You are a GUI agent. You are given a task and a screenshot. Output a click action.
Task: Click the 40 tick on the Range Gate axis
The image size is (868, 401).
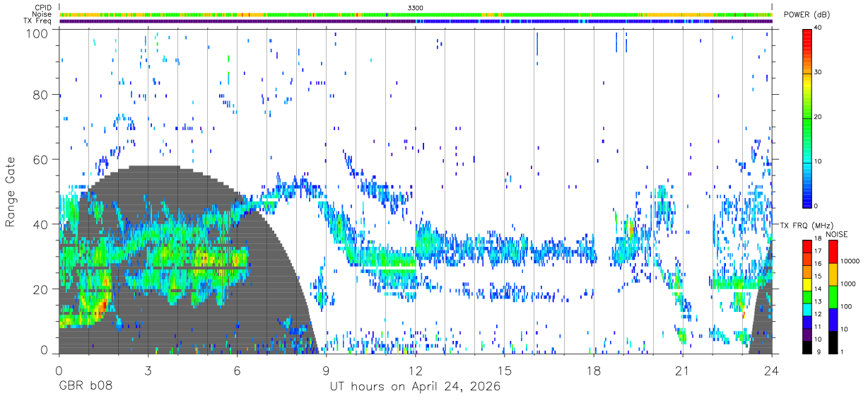point(41,224)
